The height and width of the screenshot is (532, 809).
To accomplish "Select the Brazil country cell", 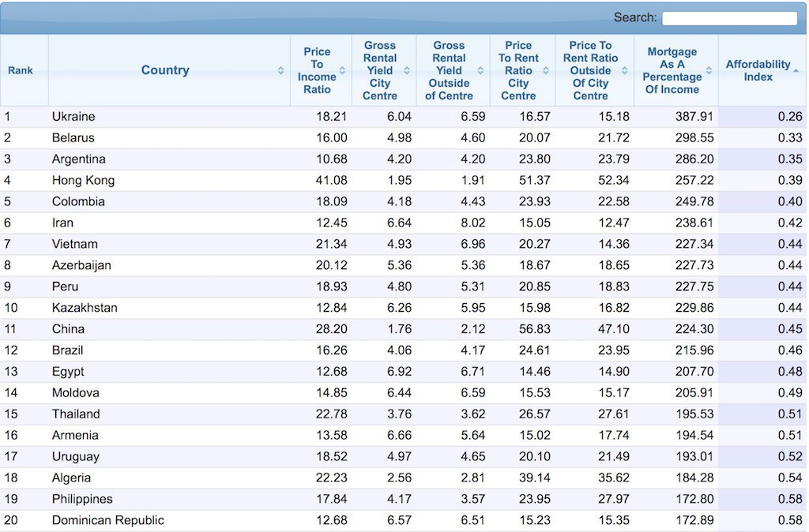I will (x=169, y=350).
